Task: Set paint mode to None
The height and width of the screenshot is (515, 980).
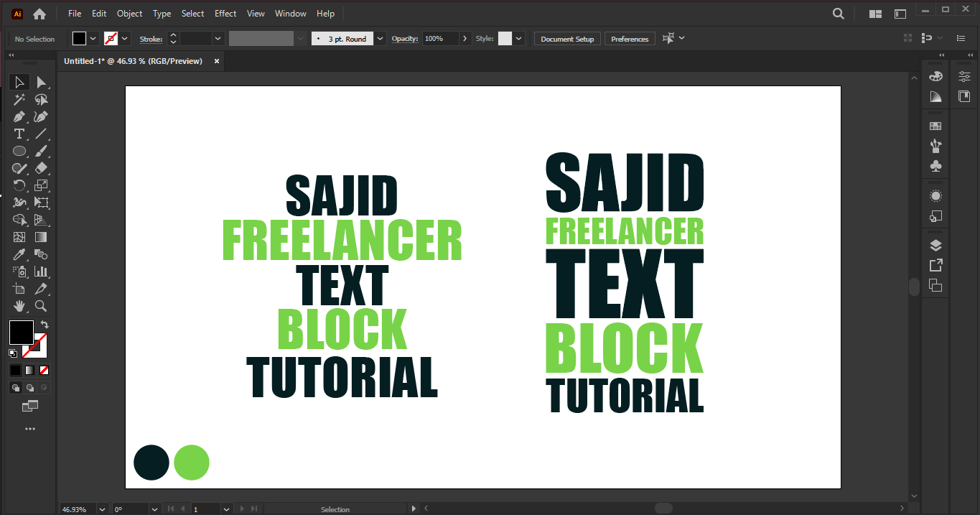Action: coord(45,370)
